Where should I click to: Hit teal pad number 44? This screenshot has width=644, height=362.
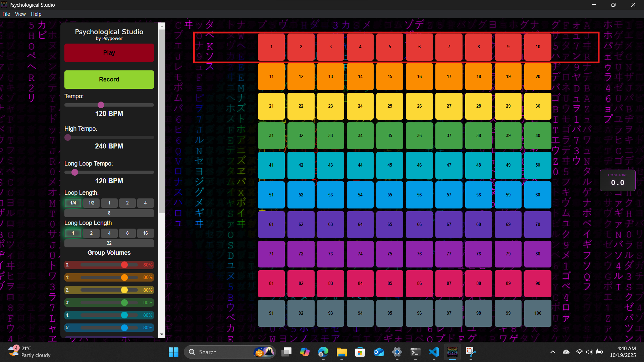[x=360, y=165]
